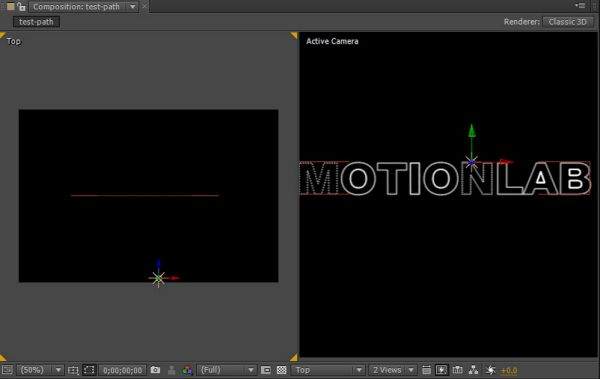Viewport: 600px width, 379px height.
Task: Open the 2 Views layout dropdown
Action: pos(393,370)
